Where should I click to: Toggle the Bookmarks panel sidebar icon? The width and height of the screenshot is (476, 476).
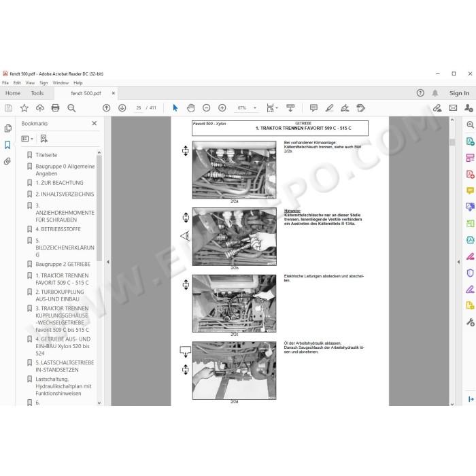pyautogui.click(x=7, y=145)
